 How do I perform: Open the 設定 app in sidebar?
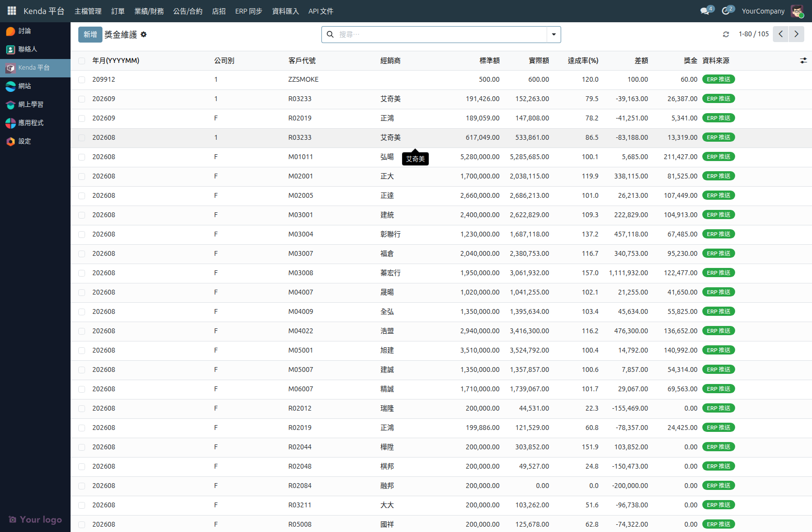35,141
